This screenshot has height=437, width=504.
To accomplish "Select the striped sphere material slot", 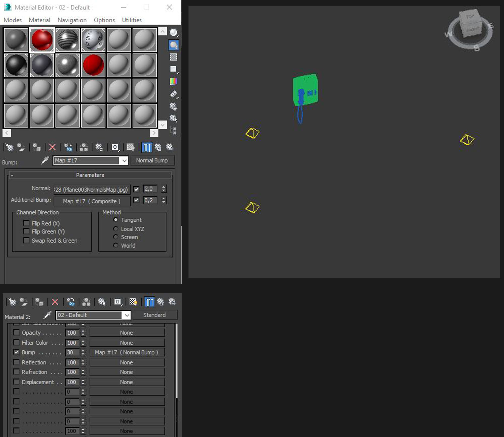I will (x=68, y=40).
